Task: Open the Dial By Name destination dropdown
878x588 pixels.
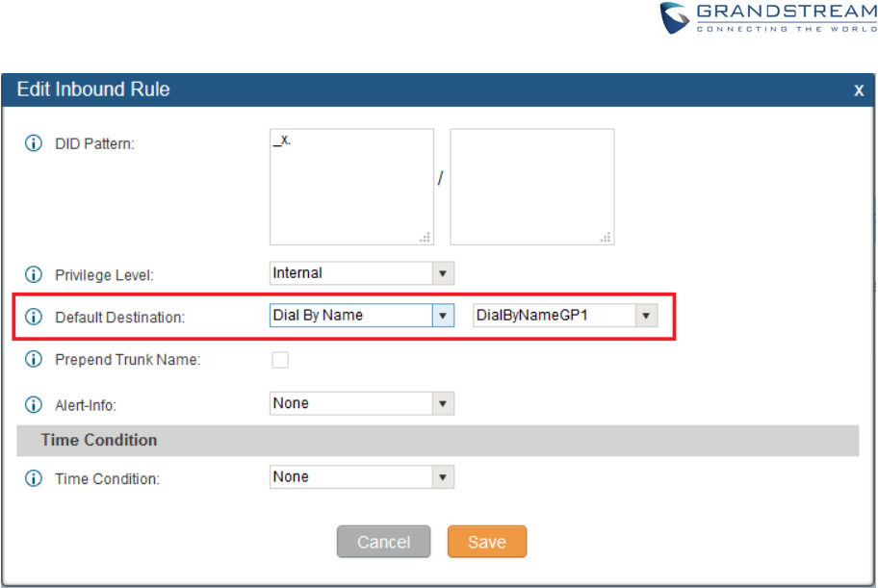Action: [362, 316]
